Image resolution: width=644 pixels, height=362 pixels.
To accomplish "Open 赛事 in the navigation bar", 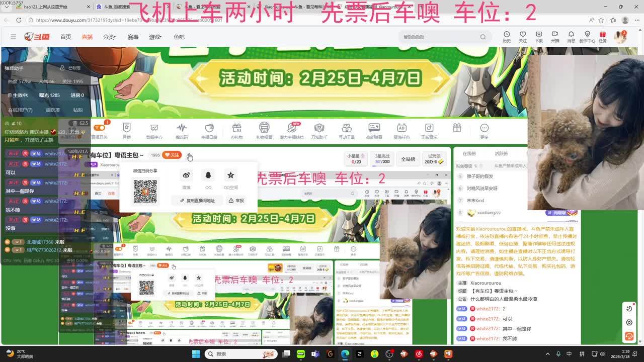I will pyautogui.click(x=133, y=37).
